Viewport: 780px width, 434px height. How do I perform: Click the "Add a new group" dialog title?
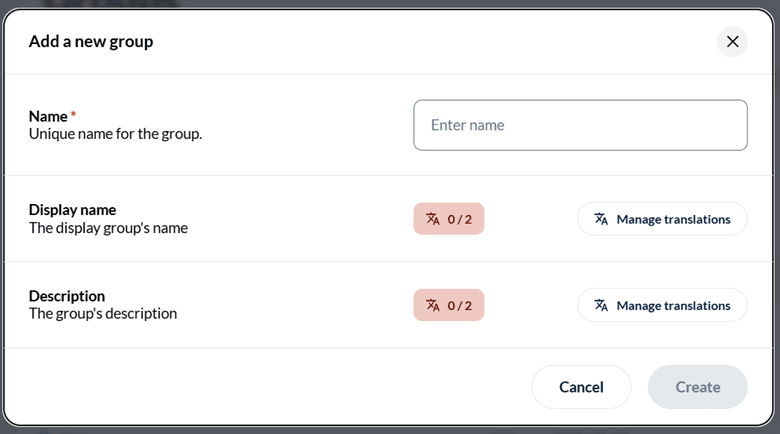click(91, 42)
